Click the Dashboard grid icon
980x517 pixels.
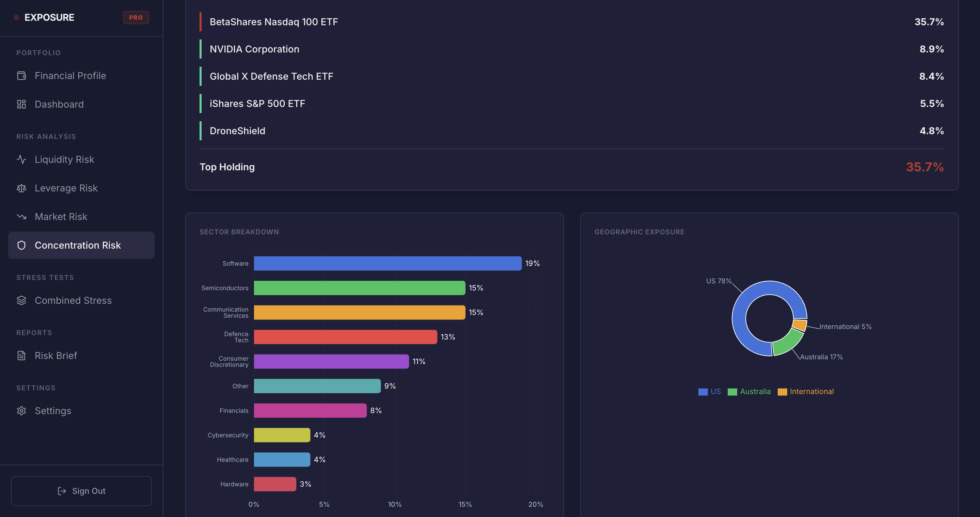(21, 104)
